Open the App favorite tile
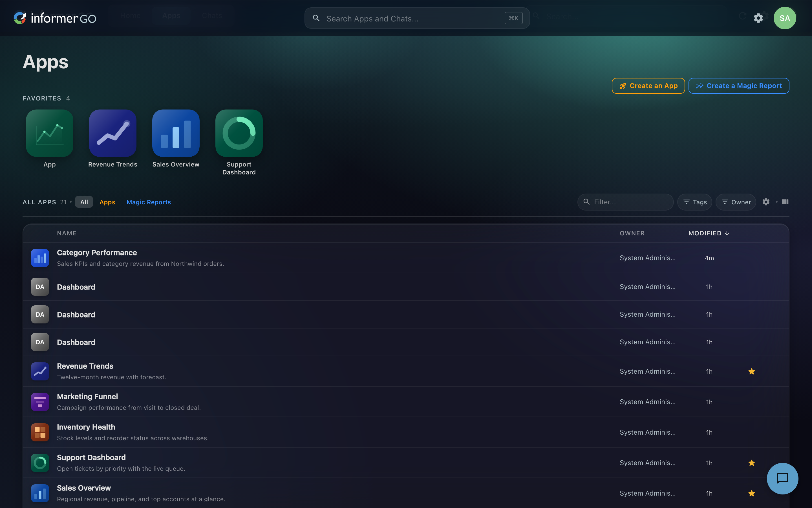Screen dimensions: 812x508 point(50,133)
